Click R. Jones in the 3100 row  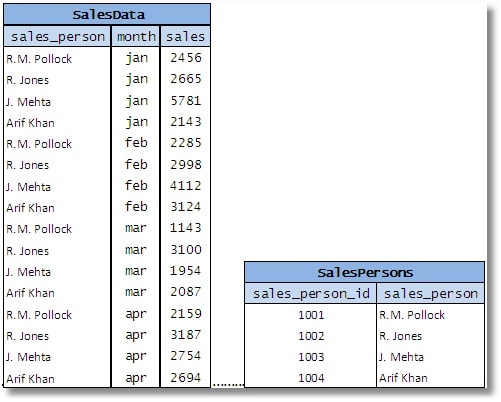pos(28,251)
